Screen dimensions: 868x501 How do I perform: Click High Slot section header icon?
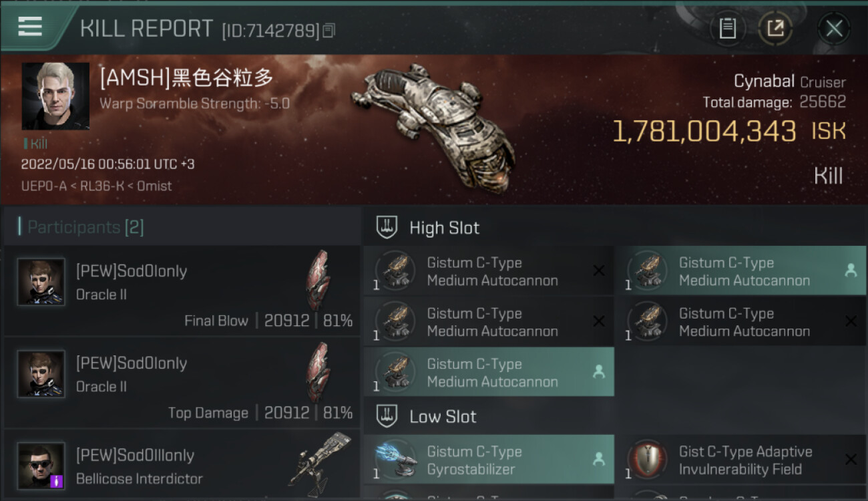click(x=387, y=227)
